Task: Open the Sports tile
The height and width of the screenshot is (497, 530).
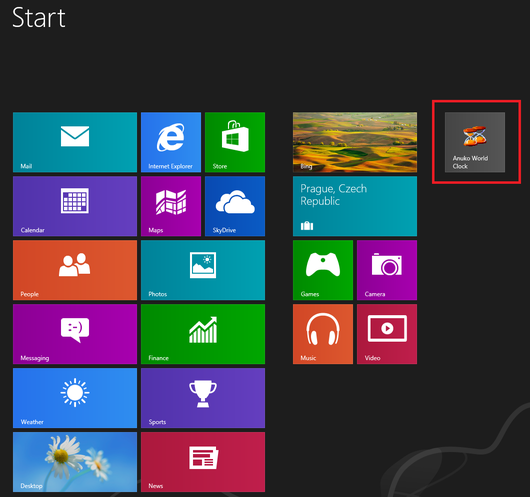Action: tap(203, 398)
